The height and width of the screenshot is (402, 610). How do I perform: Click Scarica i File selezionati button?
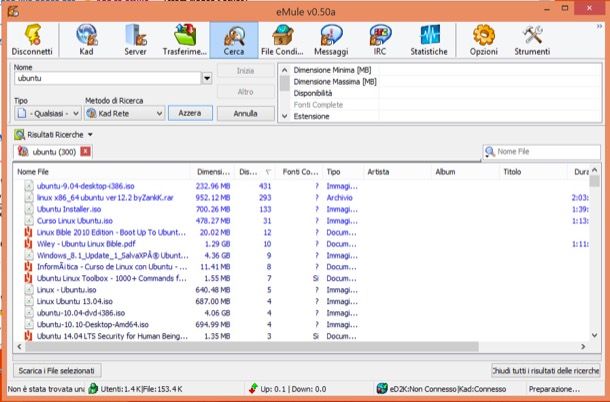pos(57,371)
